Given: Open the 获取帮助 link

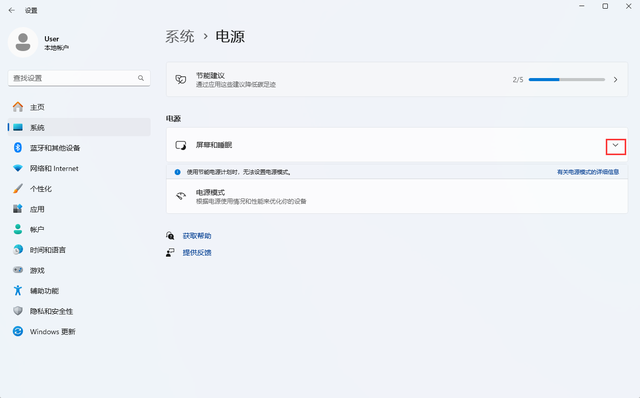Looking at the screenshot, I should click(x=197, y=236).
